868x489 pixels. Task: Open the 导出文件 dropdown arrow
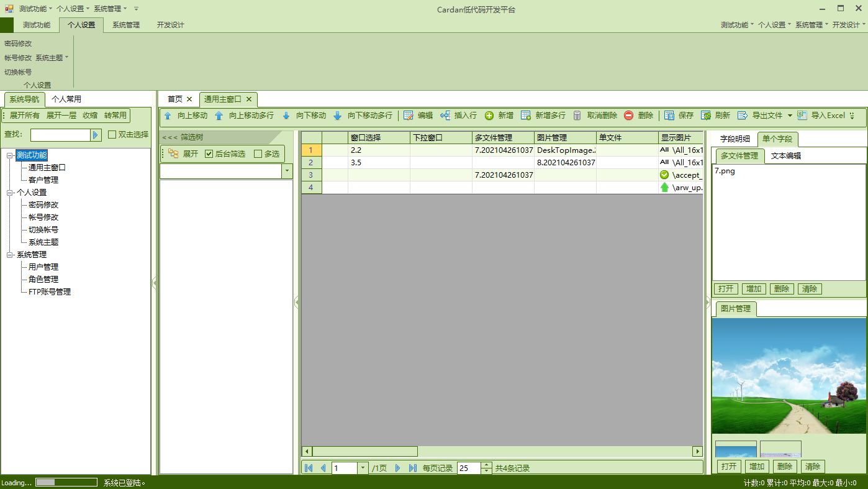pos(790,116)
